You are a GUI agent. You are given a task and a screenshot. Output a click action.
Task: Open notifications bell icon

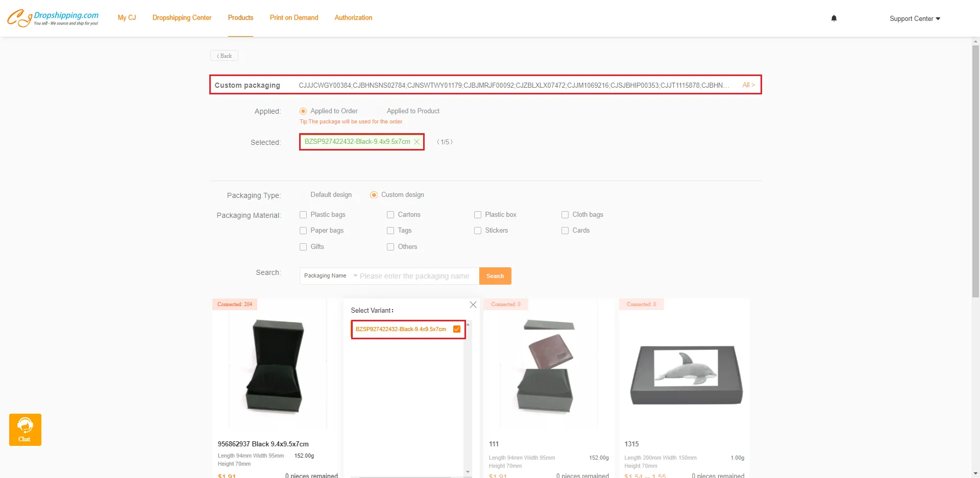(834, 18)
